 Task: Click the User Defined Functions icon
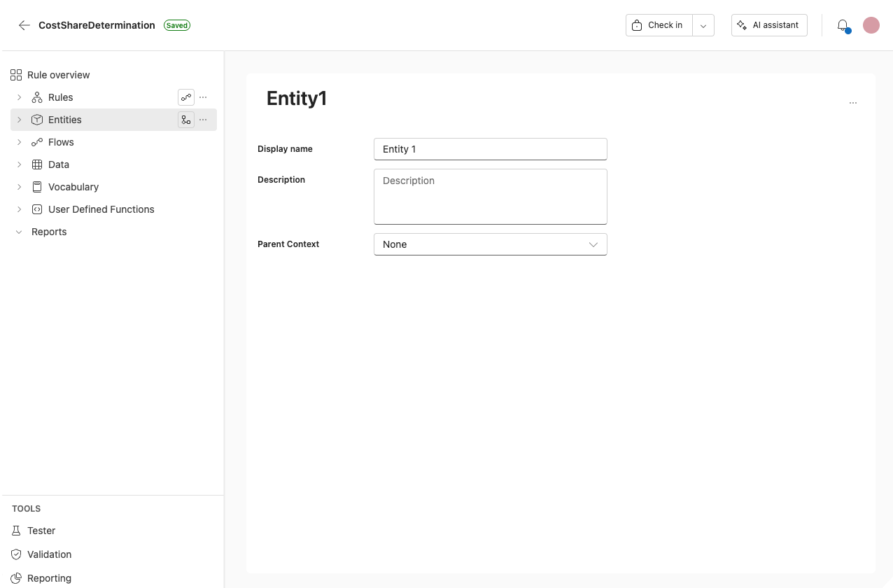point(37,209)
